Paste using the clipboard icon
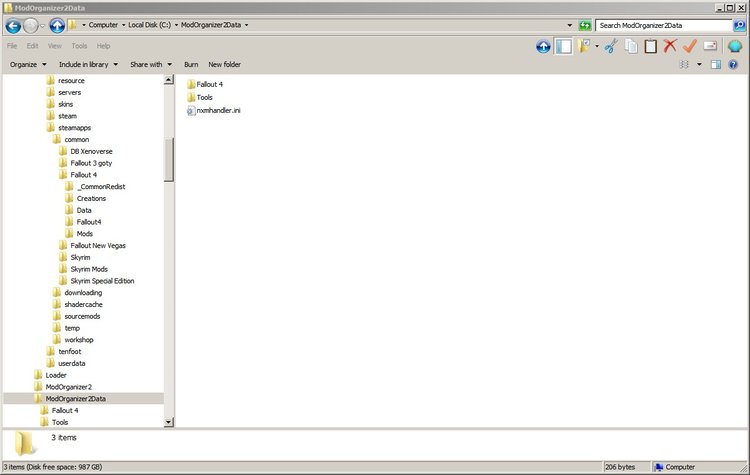Image resolution: width=750 pixels, height=475 pixels. 651,46
